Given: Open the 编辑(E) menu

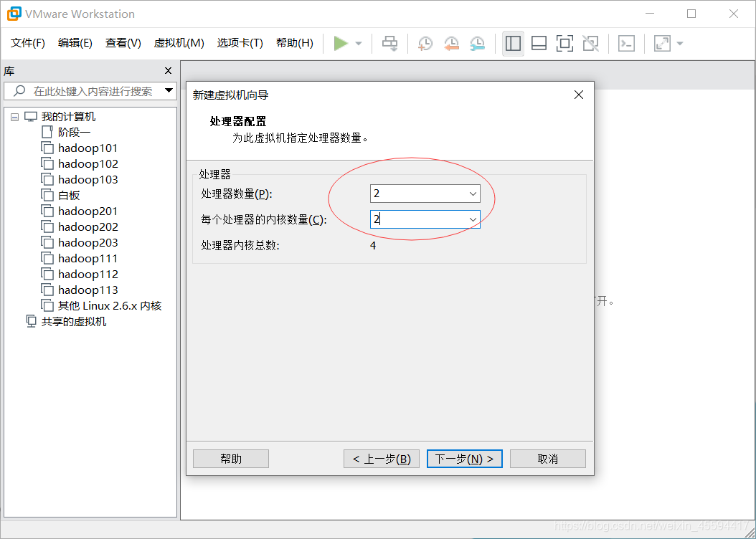Looking at the screenshot, I should (75, 43).
